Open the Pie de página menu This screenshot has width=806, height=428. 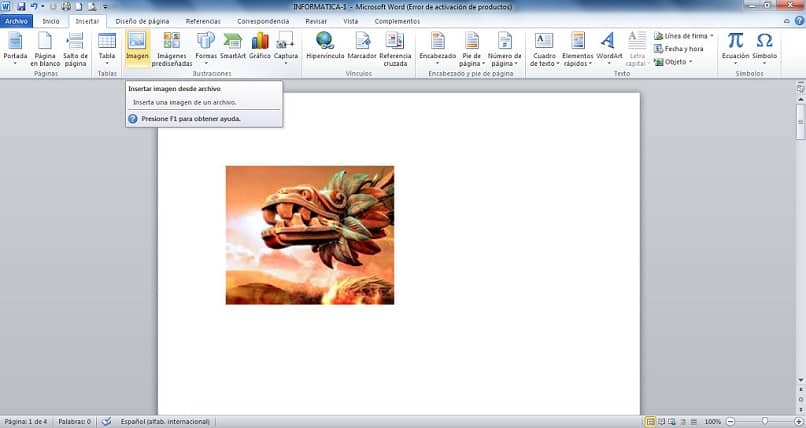471,49
